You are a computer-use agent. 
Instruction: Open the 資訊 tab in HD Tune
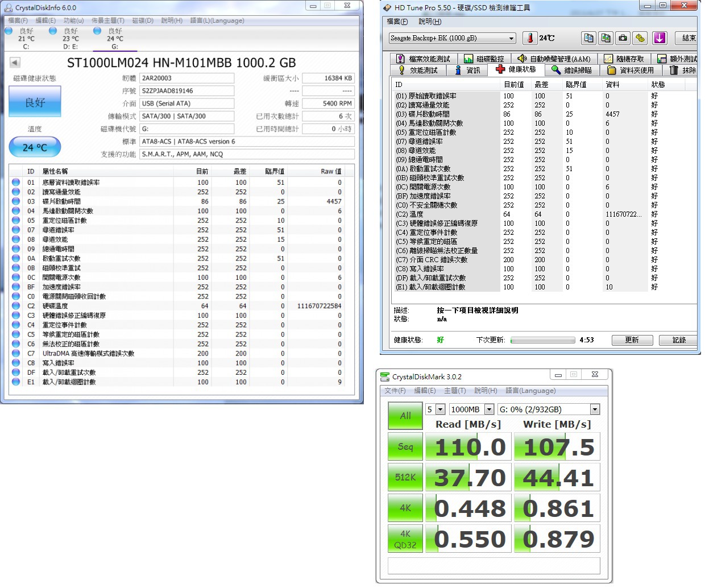coord(468,71)
